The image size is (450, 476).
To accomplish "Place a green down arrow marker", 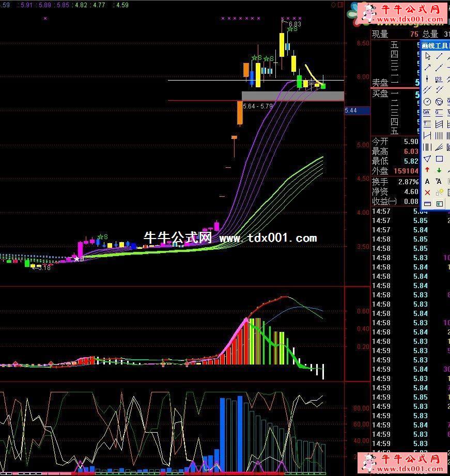I will pyautogui.click(x=439, y=170).
